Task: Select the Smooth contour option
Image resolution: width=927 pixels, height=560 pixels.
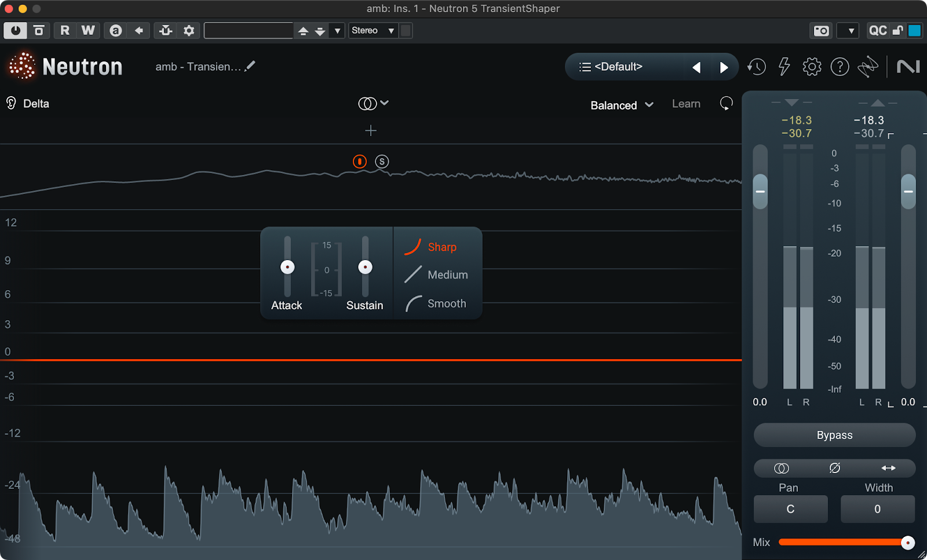Action: 446,303
